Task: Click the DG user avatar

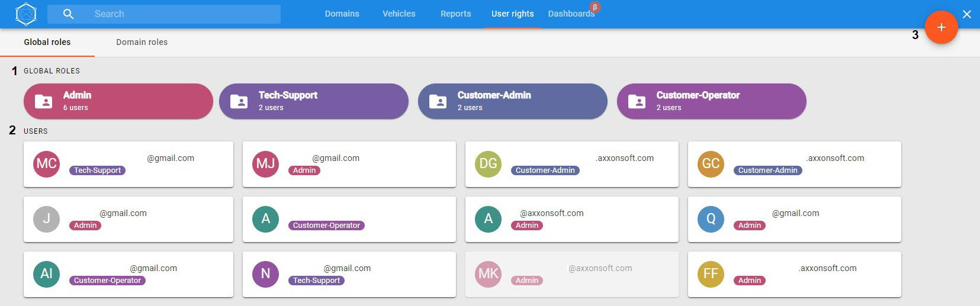Action: 488,164
